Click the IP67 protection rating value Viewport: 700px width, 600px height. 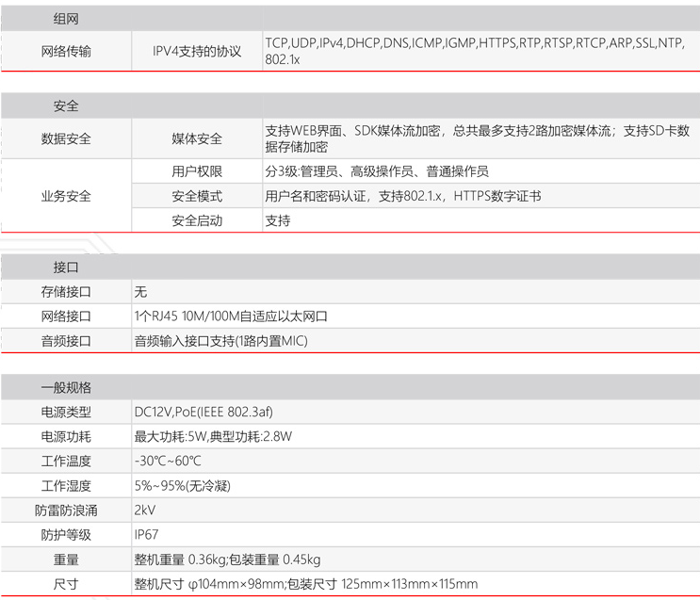click(146, 534)
